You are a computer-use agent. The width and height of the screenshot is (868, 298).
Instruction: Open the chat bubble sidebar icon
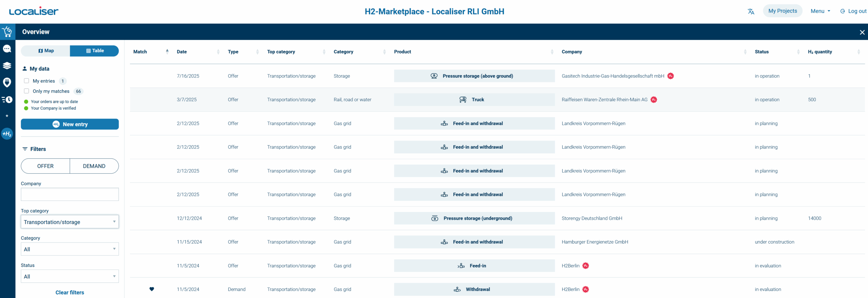pyautogui.click(x=7, y=49)
